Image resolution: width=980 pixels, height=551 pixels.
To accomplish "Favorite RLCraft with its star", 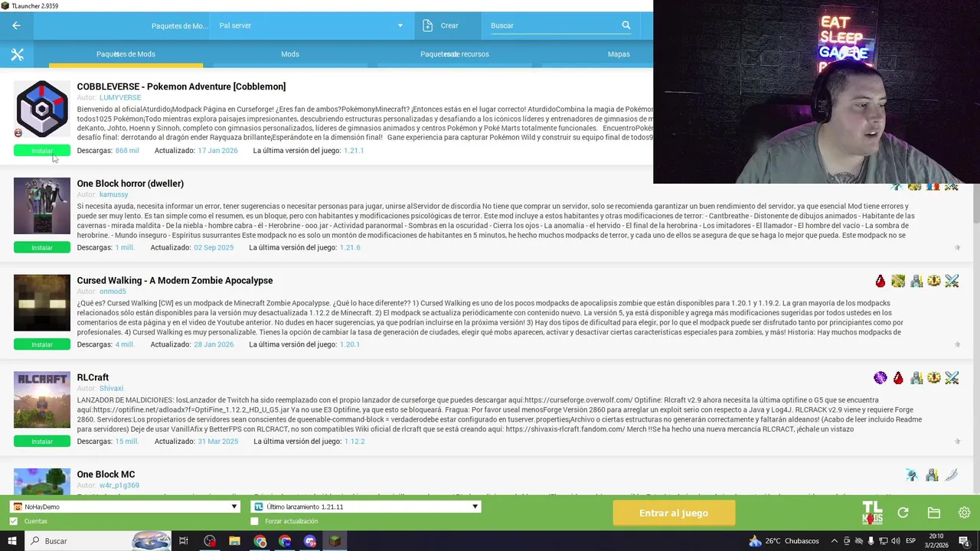I will click(x=957, y=442).
